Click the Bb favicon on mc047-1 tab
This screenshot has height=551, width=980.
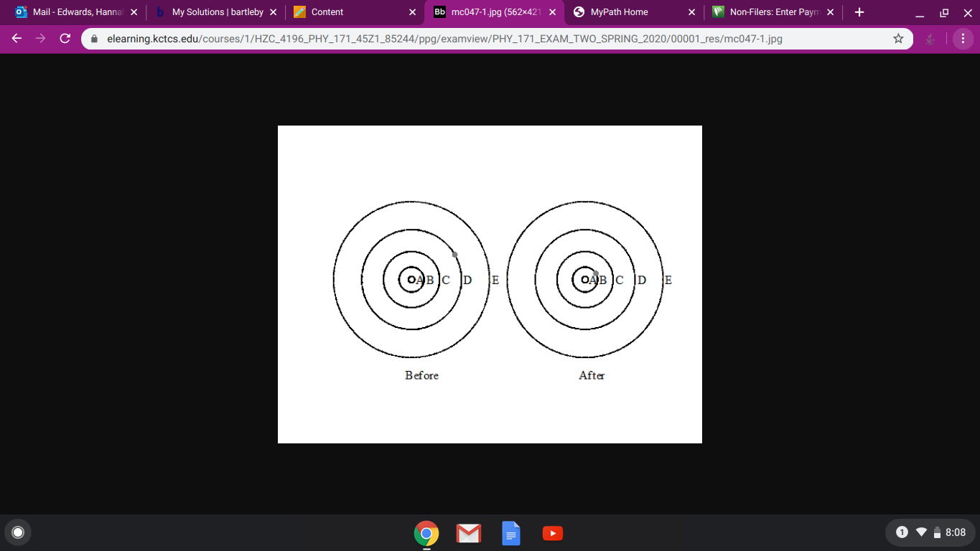click(439, 12)
